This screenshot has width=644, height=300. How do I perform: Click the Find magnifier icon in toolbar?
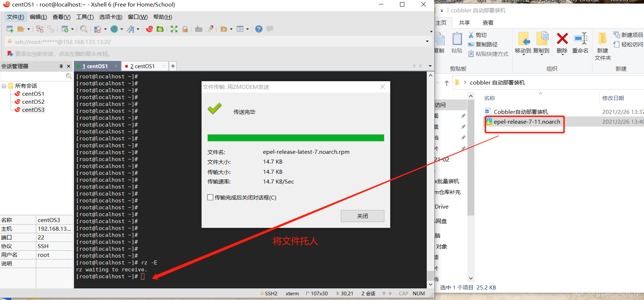pyautogui.click(x=84, y=29)
